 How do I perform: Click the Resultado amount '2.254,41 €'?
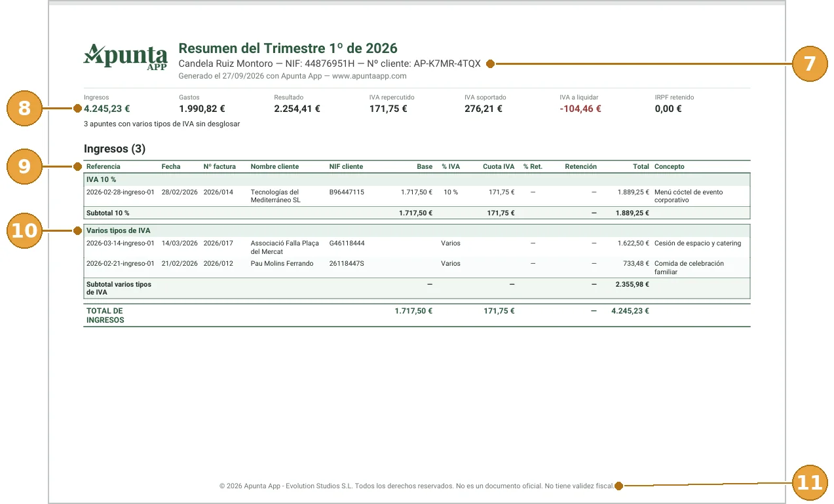297,109
